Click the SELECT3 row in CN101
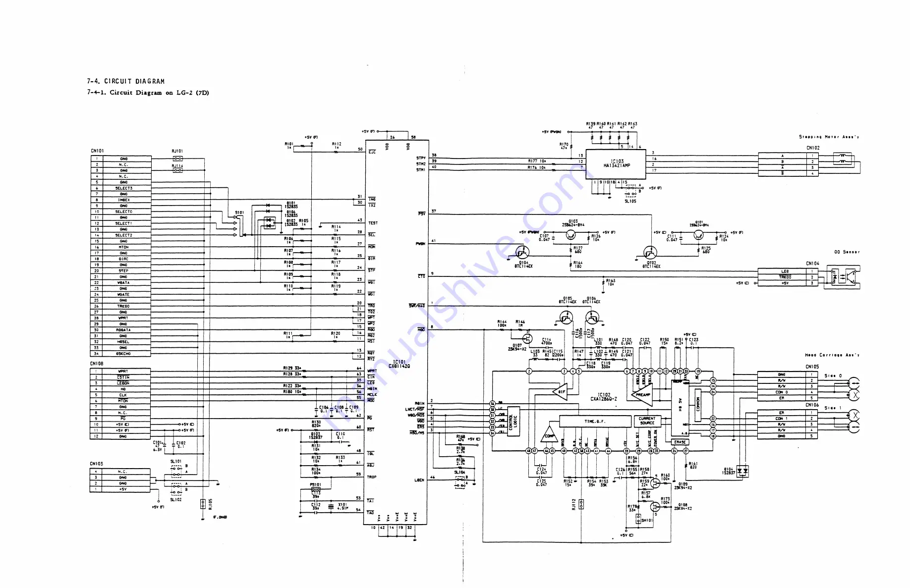This screenshot has width=910, height=588. (121, 188)
